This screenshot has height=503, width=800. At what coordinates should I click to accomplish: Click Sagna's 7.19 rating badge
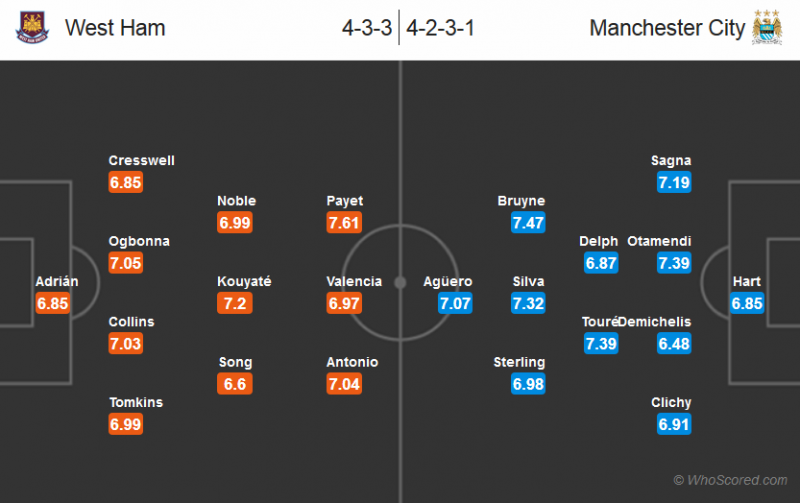pos(675,183)
